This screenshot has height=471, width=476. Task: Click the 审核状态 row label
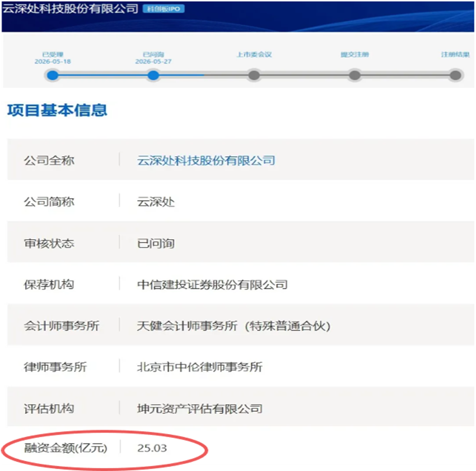49,243
